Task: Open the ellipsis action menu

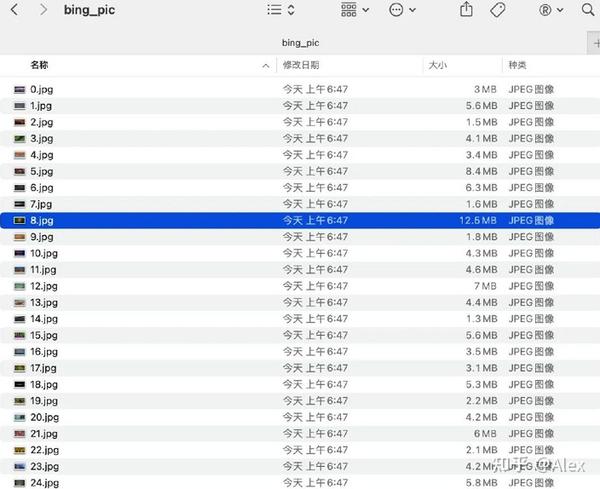Action: (x=396, y=10)
